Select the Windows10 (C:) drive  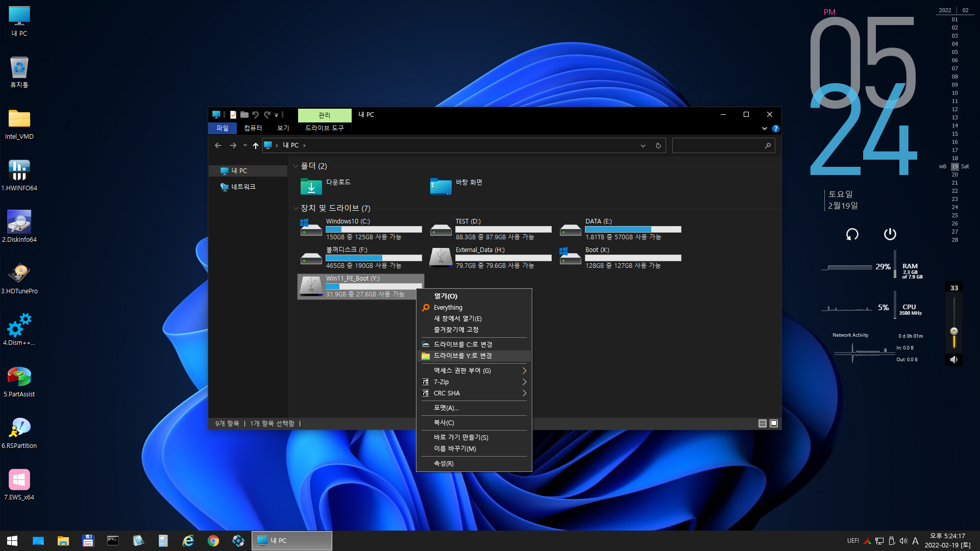(x=361, y=230)
